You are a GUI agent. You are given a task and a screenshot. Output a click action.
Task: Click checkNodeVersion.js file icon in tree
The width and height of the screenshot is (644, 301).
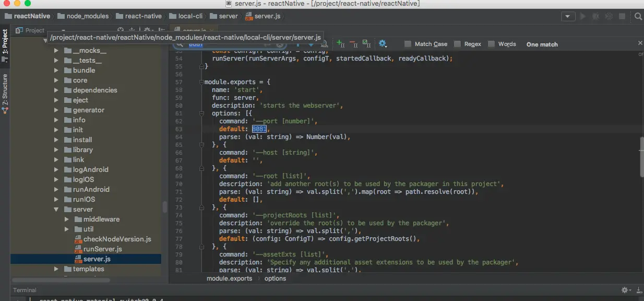click(78, 239)
